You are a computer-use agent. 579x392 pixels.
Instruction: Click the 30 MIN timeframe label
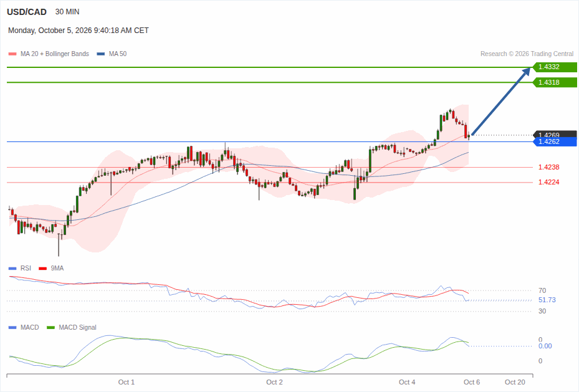click(67, 12)
